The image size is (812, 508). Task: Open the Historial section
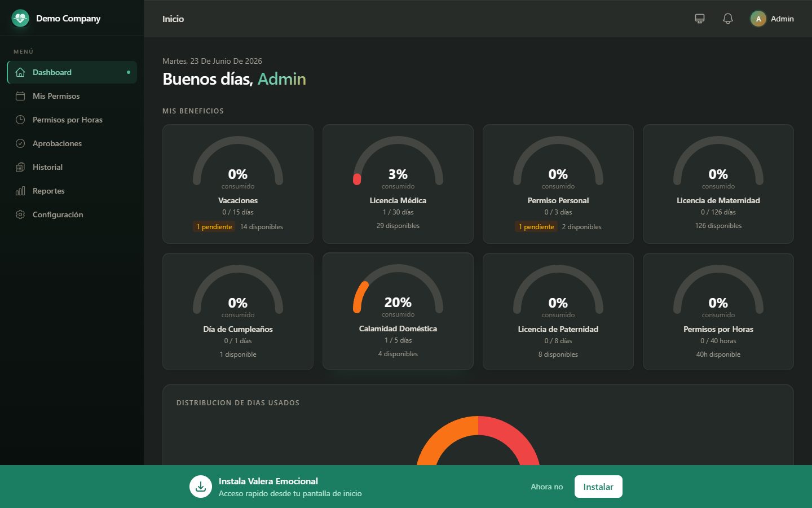click(x=72, y=167)
